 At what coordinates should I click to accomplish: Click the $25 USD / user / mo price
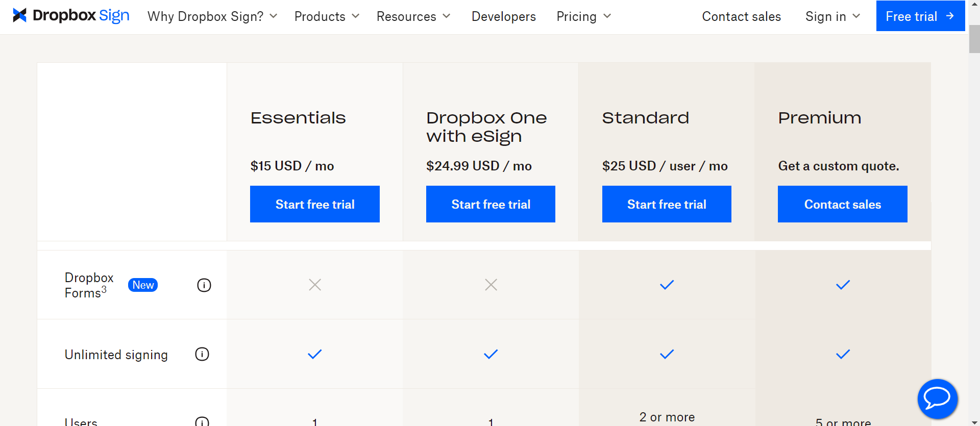tap(665, 166)
